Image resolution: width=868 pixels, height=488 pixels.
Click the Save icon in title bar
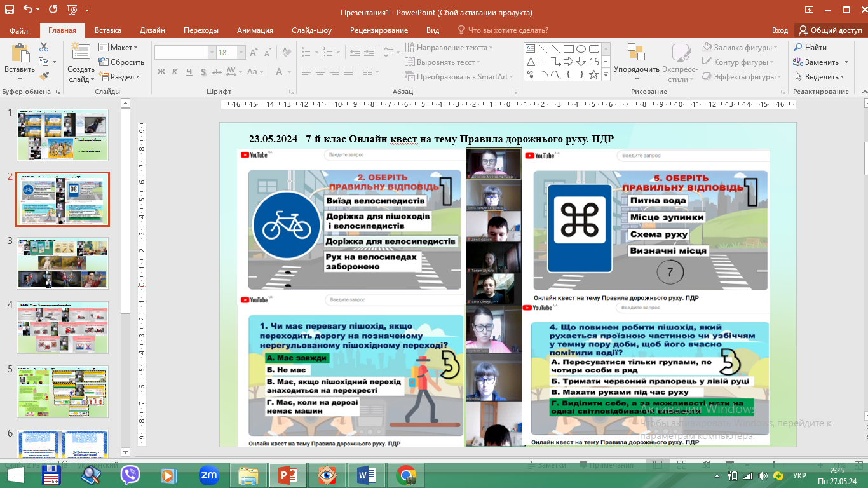click(9, 10)
